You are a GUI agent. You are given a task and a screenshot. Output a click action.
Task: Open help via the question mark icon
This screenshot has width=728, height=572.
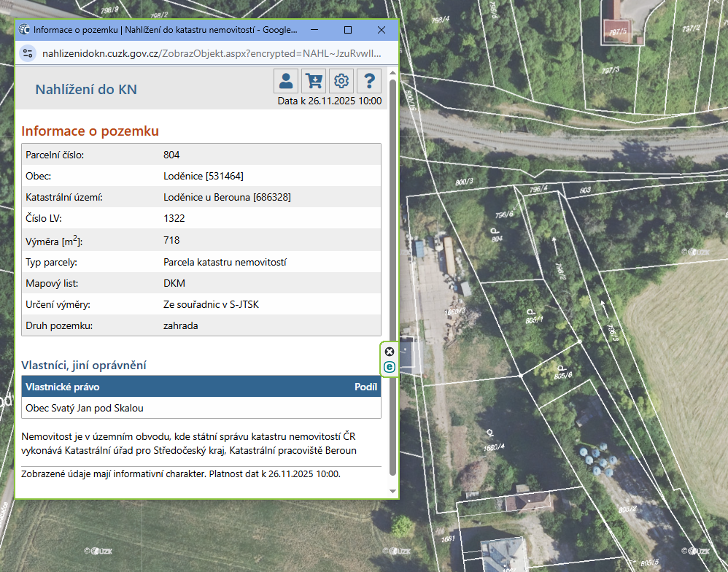click(x=369, y=80)
